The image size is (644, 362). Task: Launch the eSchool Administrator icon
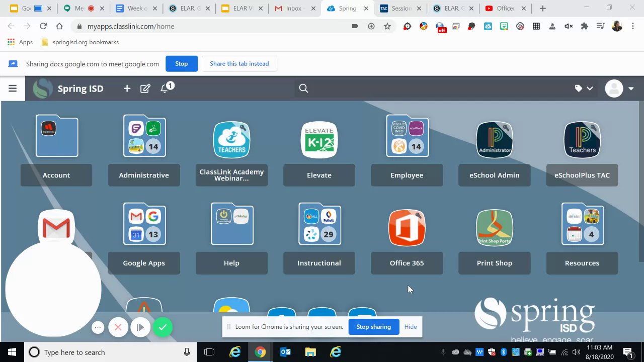(x=495, y=140)
